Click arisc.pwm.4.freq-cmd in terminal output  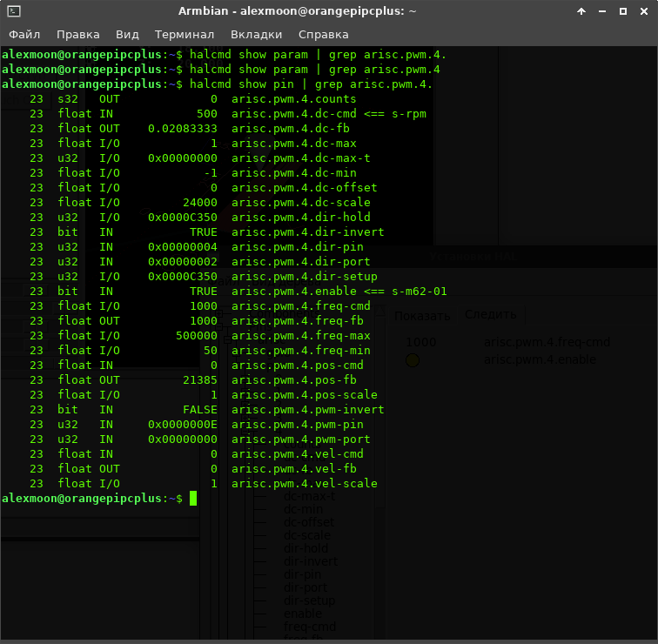tap(301, 305)
